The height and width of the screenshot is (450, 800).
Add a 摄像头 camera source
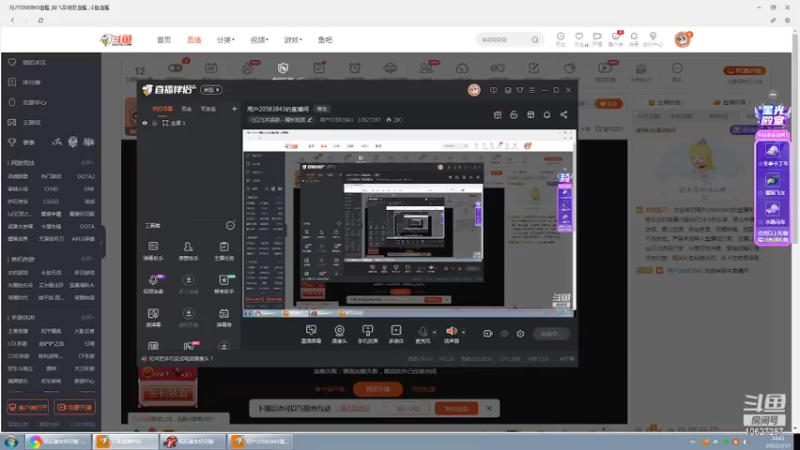[339, 334]
